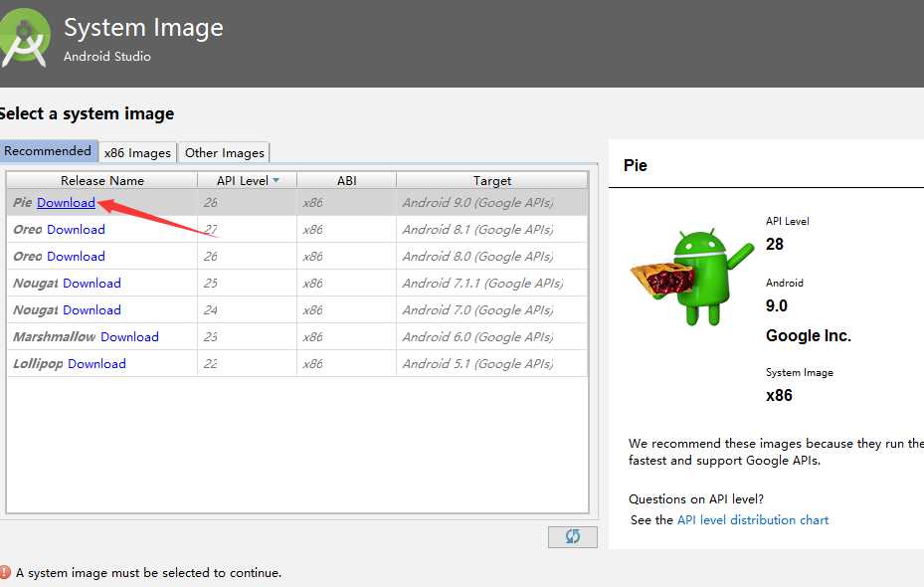Viewport: 924px width, 587px height.
Task: Click the 'Pie' release name text
Action: tap(23, 203)
